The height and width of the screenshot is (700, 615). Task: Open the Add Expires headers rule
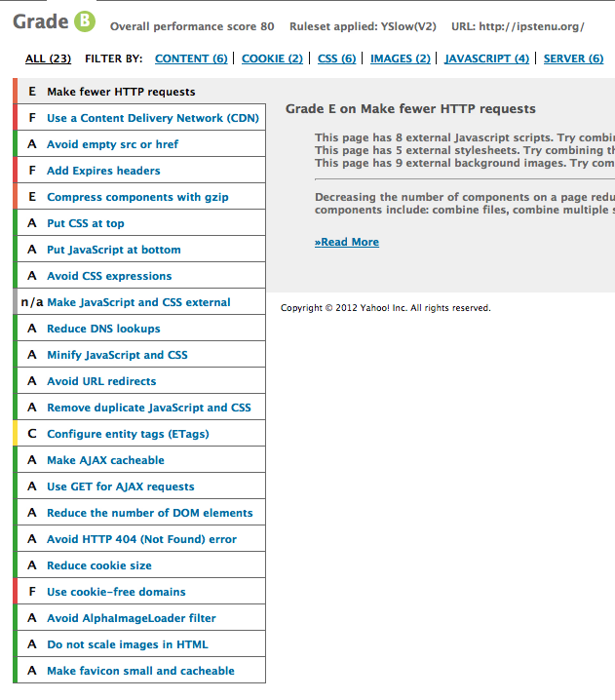tap(103, 171)
